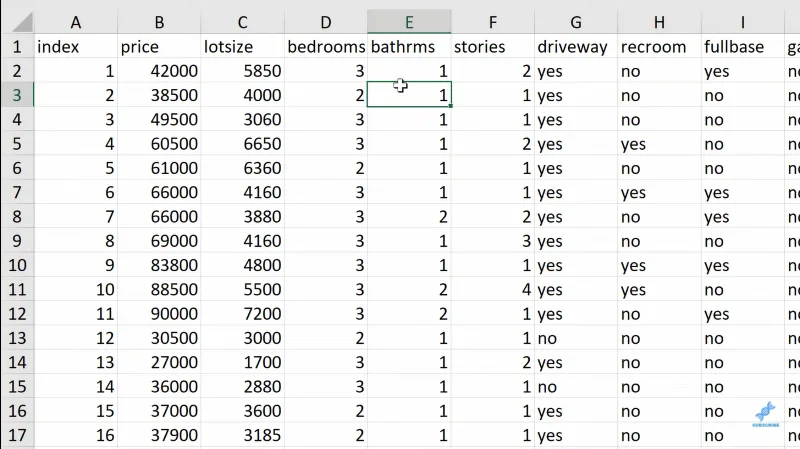Image resolution: width=800 pixels, height=449 pixels.
Task: Click price cell 69000
Action: click(159, 241)
